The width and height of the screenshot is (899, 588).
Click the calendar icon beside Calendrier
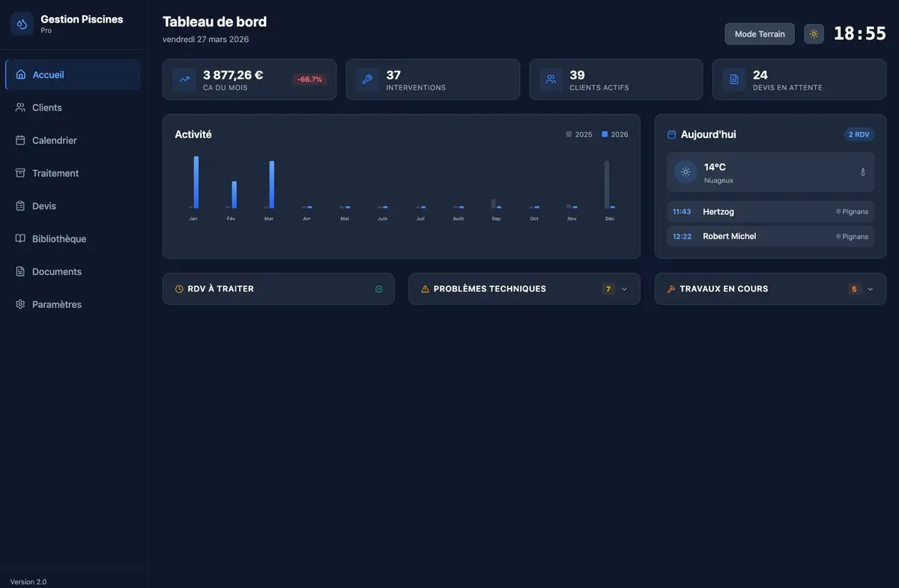click(20, 140)
